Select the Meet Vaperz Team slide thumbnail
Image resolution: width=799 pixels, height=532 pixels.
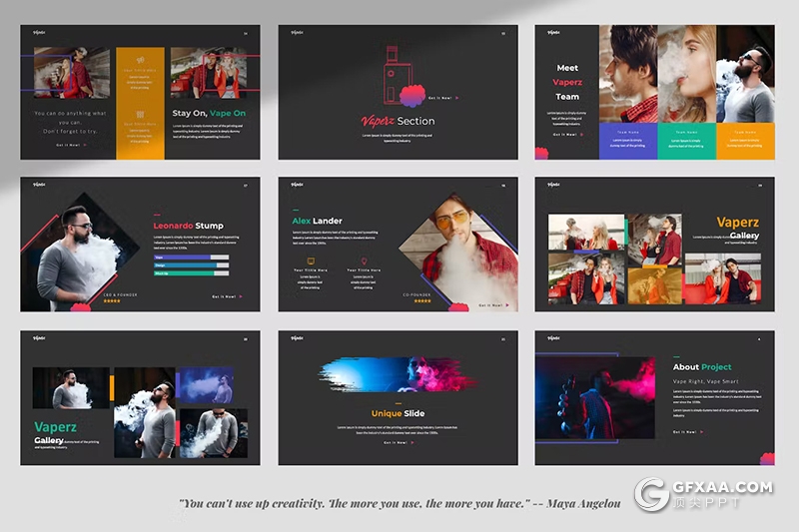pos(654,92)
